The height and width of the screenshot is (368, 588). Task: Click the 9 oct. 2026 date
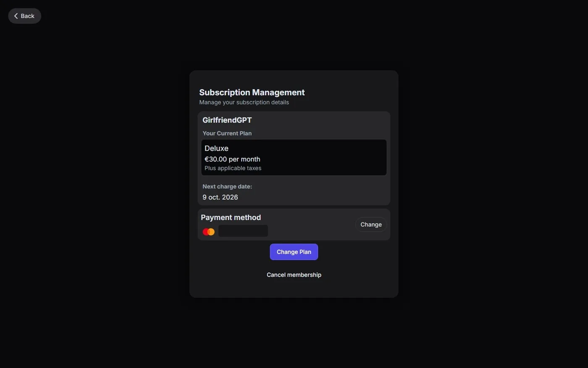220,197
